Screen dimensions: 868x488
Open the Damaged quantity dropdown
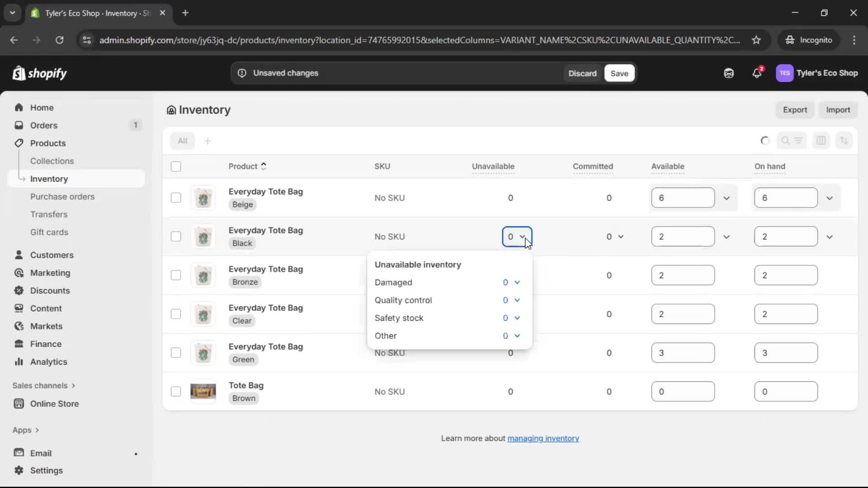(517, 282)
